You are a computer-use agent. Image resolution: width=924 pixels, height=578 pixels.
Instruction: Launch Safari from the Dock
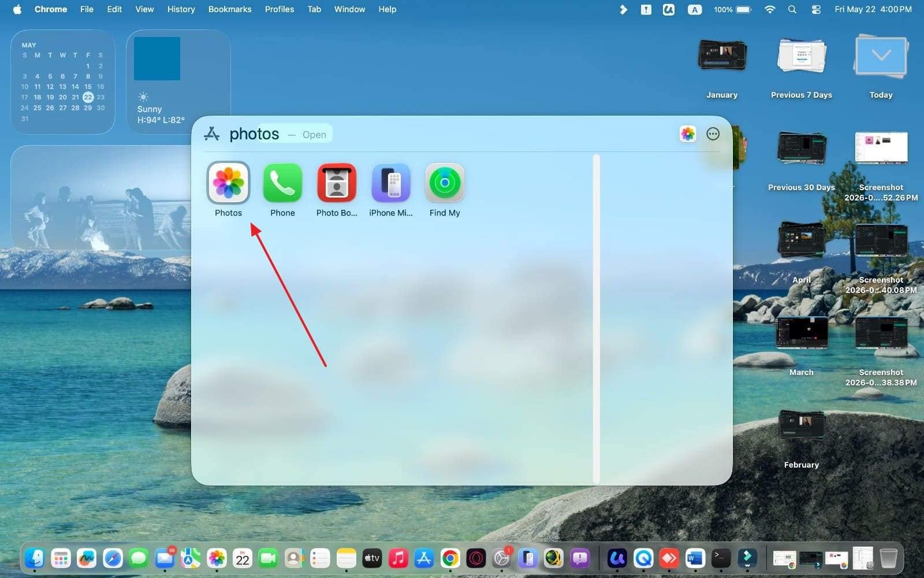113,558
